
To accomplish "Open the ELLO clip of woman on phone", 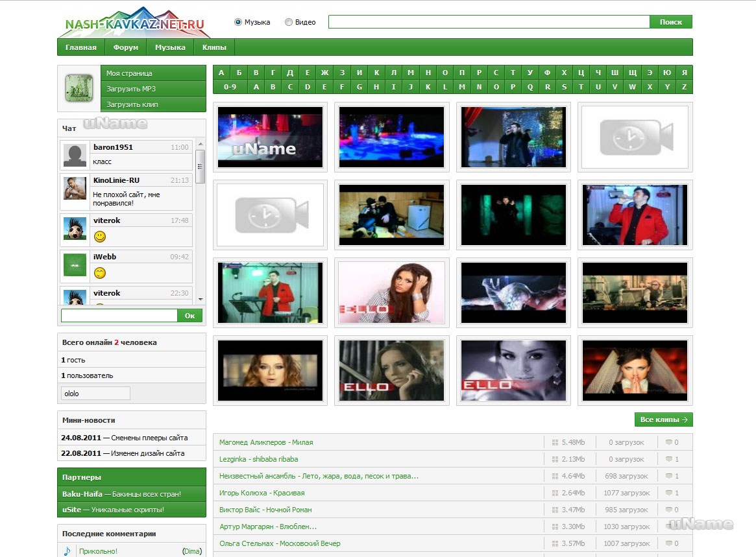I will 391,370.
